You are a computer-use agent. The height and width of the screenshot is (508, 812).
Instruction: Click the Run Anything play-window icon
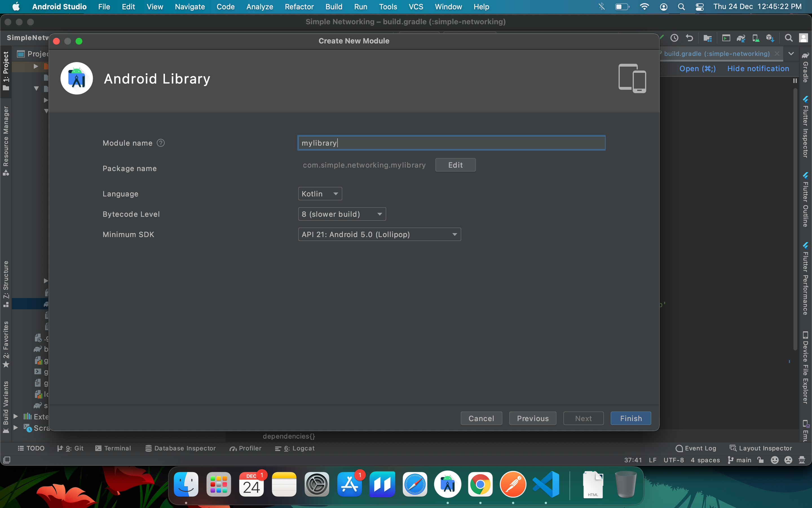tap(726, 38)
